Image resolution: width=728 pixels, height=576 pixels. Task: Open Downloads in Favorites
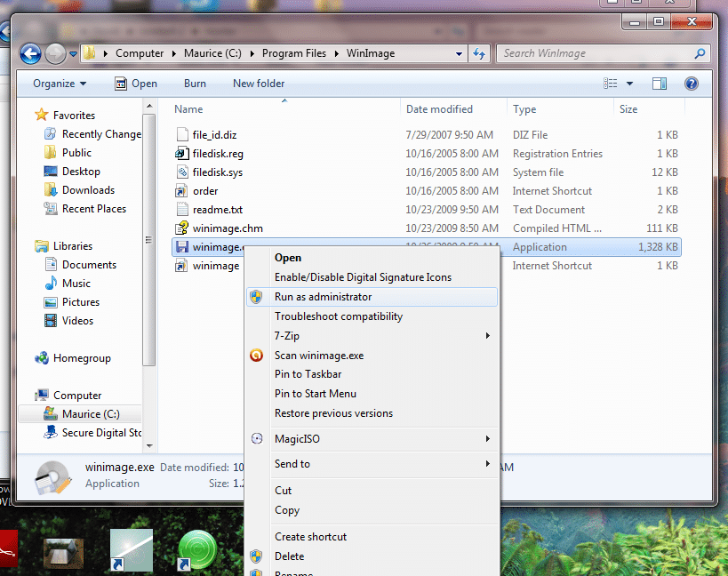click(79, 190)
